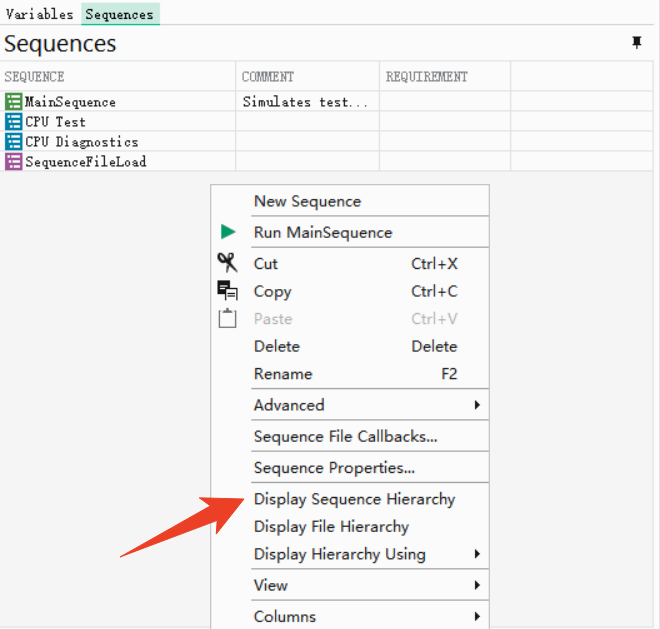
Task: Click the 'Simulates test...' comment cell
Action: click(307, 101)
